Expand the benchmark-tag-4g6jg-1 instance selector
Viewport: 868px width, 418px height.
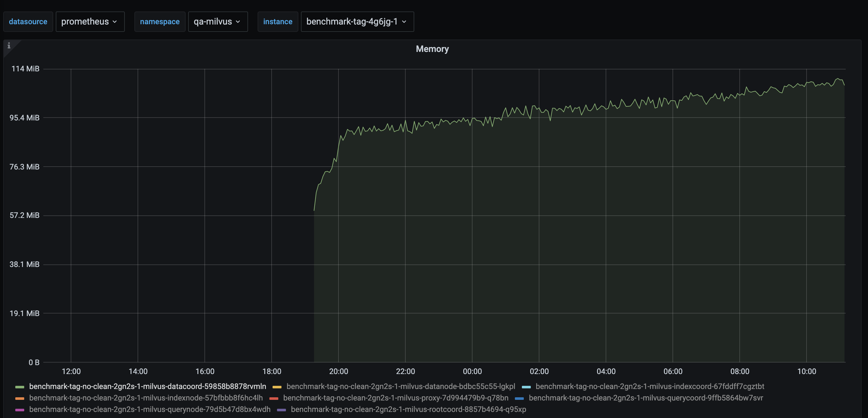357,22
